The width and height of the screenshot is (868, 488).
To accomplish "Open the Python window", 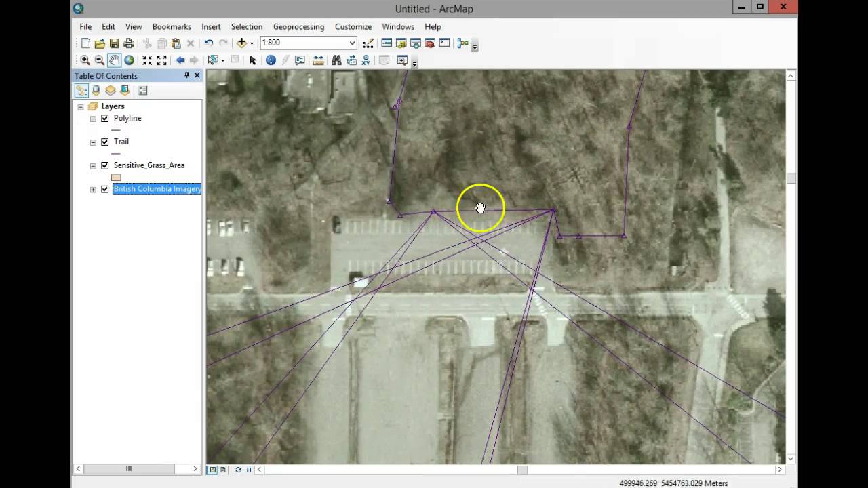I will coord(444,43).
